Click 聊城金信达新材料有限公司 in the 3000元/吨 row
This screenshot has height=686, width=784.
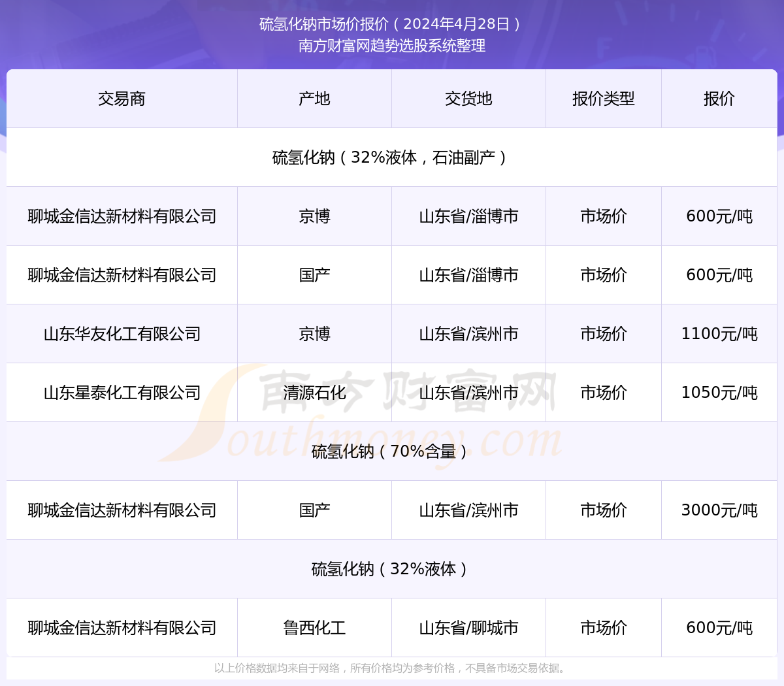[122, 510]
